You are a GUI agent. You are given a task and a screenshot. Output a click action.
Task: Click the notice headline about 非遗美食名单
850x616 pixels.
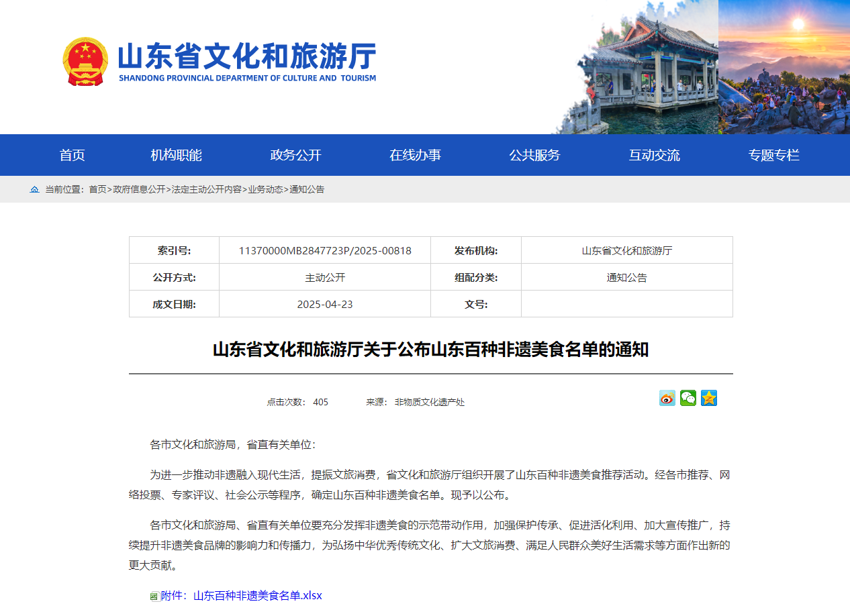(430, 350)
